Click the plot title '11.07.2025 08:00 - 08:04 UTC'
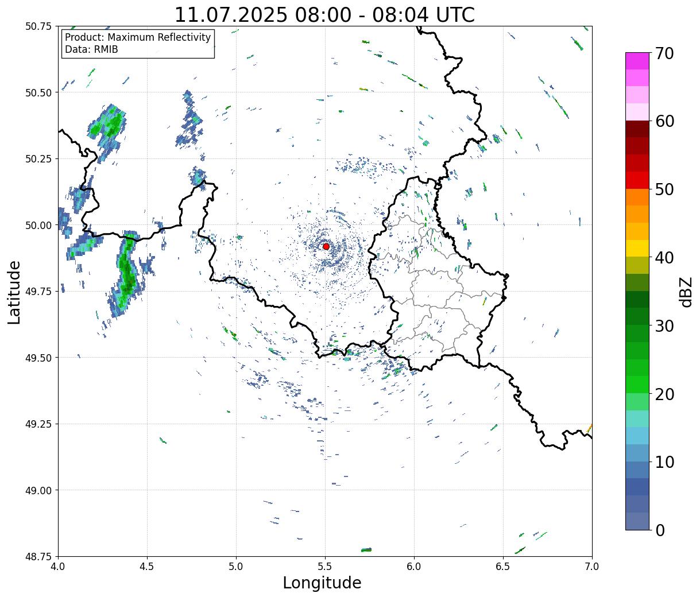The image size is (700, 597). (x=324, y=14)
